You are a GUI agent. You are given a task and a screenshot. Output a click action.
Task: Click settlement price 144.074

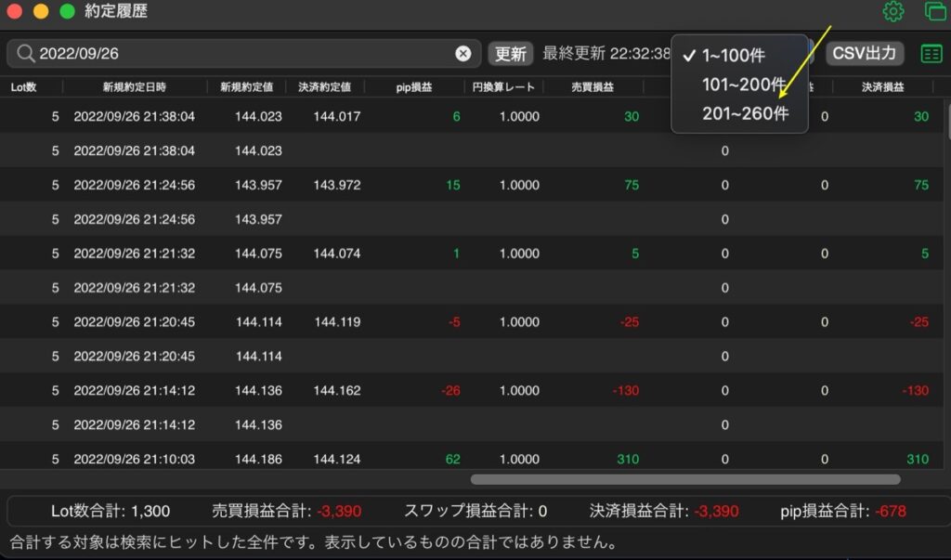337,254
